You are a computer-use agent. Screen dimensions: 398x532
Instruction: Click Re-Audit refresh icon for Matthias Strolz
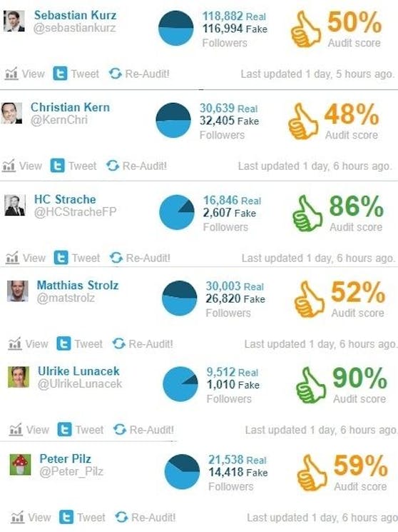coord(118,343)
